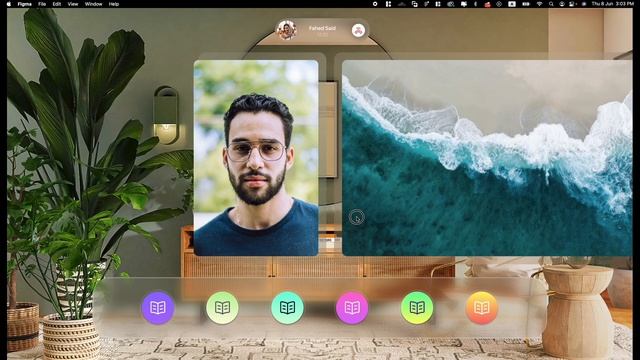640x360 pixels.
Task: Open Spotlight search magnifier icon
Action: 551,4
